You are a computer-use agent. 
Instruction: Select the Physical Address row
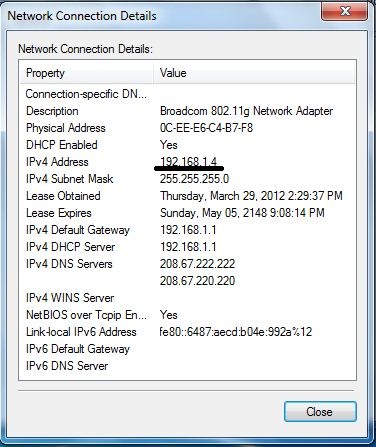(187, 128)
